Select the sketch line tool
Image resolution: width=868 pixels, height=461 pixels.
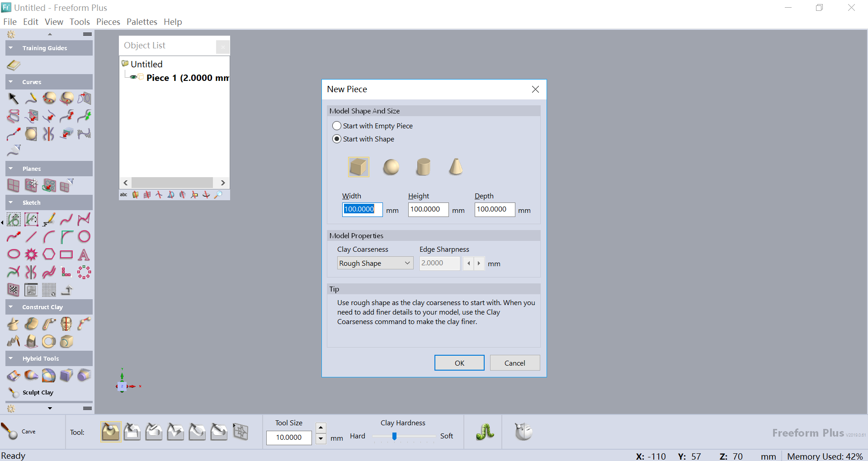click(31, 237)
